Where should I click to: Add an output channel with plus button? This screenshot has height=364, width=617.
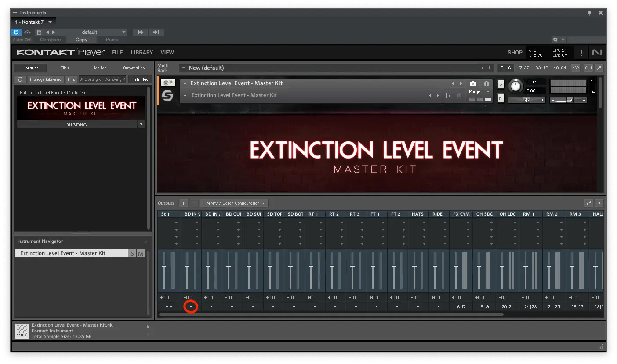click(x=184, y=203)
